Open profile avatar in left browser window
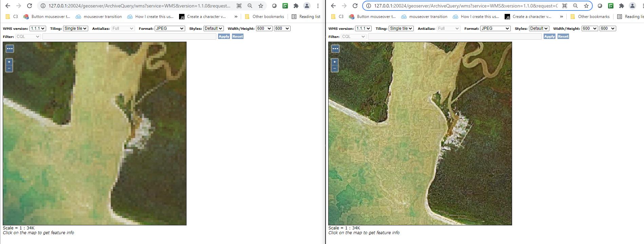This screenshot has height=244, width=644. [x=307, y=6]
